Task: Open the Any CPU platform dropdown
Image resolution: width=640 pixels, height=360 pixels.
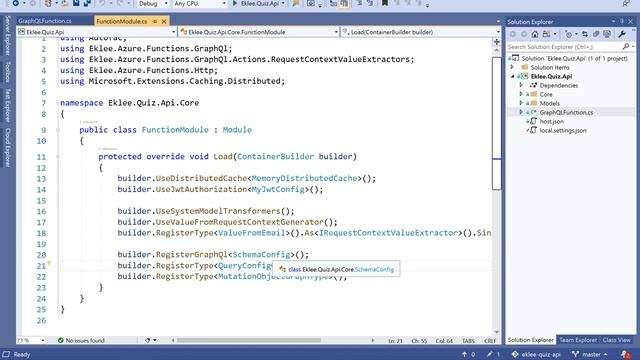Action: coord(199,4)
